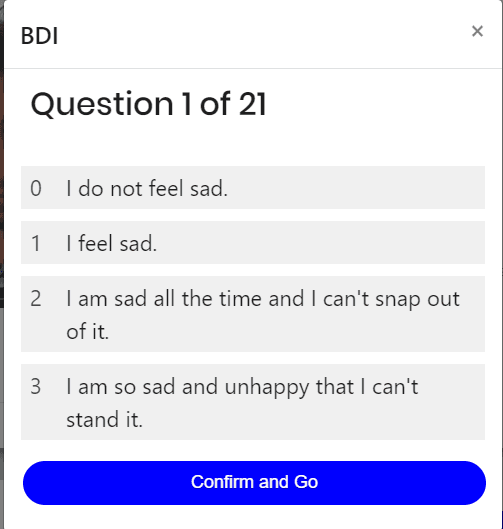Select "I am so sad and unhappy" option
503x529 pixels.
253,402
